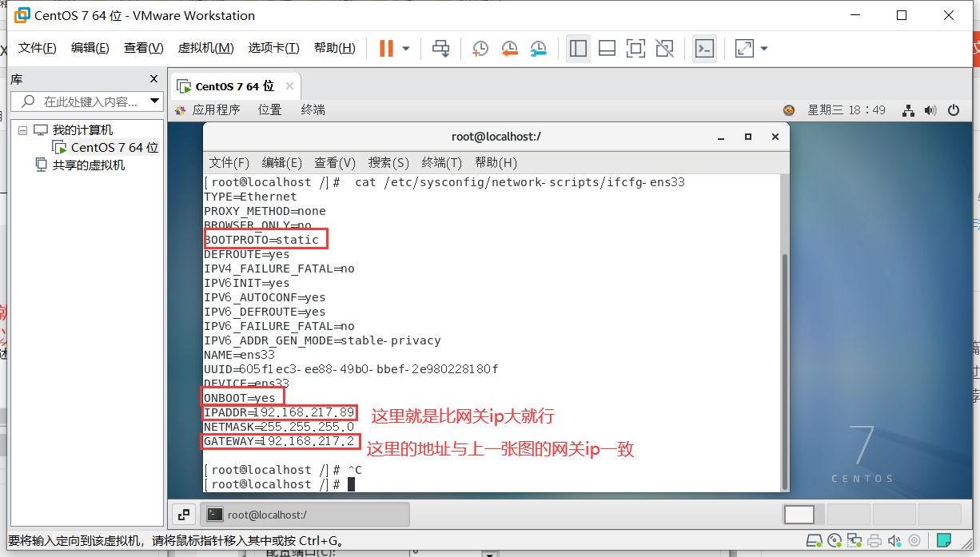Focus the library search input field
The width and height of the screenshot is (980, 557).
90,101
